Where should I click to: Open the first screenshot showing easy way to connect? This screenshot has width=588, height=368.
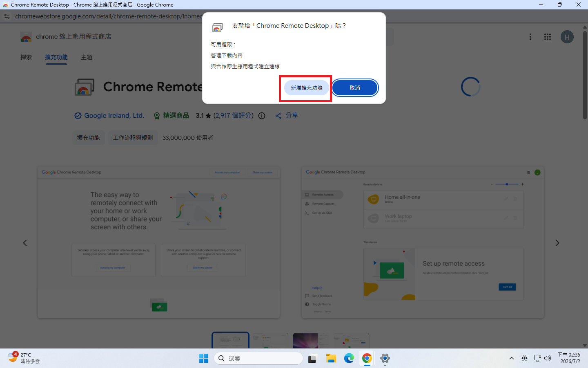(x=158, y=242)
